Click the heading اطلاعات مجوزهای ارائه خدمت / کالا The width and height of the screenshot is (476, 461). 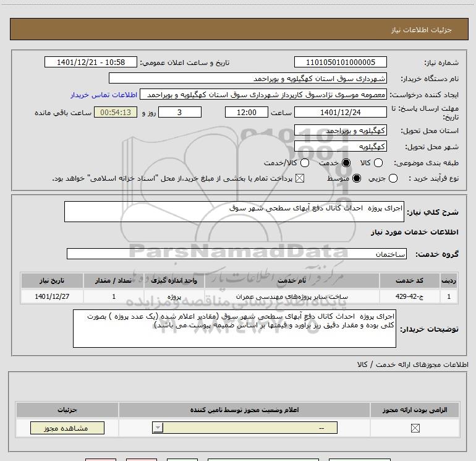pos(412,364)
